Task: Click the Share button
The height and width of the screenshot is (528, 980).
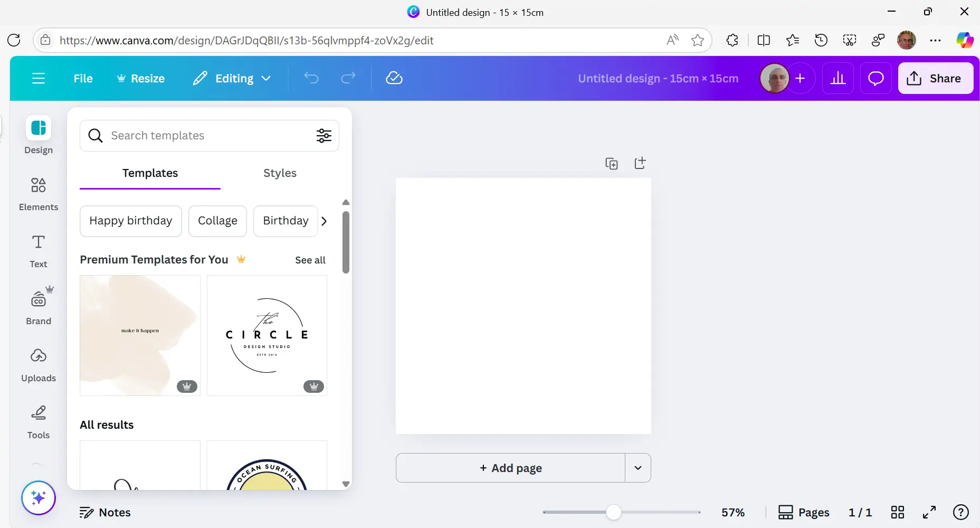Action: point(936,79)
